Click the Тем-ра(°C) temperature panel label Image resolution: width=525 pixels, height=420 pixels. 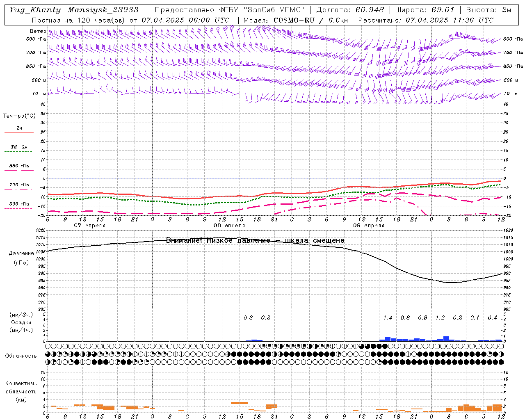tap(19, 116)
